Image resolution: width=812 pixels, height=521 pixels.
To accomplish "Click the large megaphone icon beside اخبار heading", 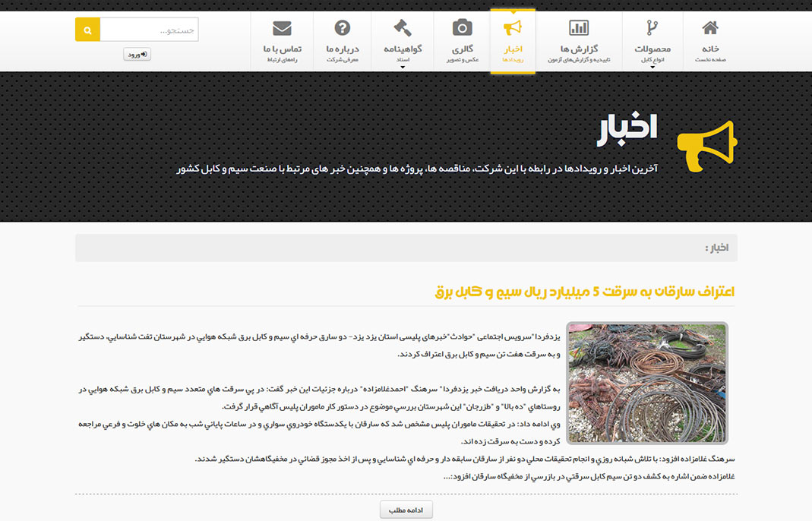I will pos(706,146).
